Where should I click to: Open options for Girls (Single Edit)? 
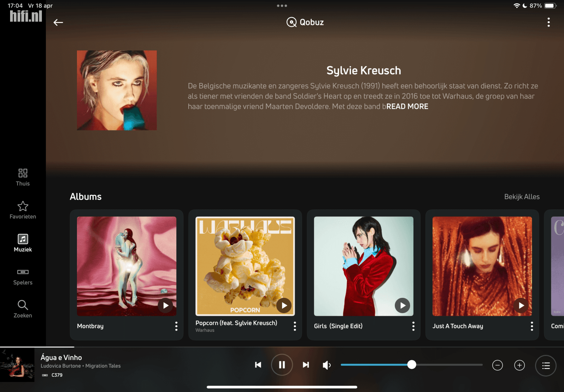tap(413, 326)
